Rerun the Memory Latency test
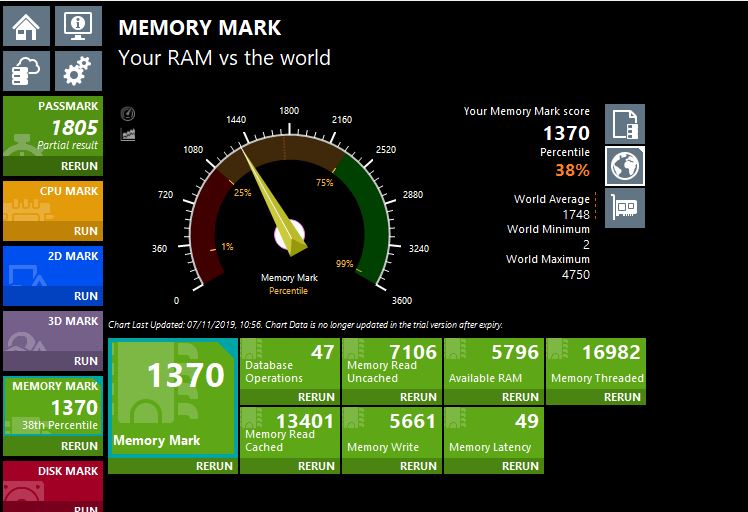 494,466
